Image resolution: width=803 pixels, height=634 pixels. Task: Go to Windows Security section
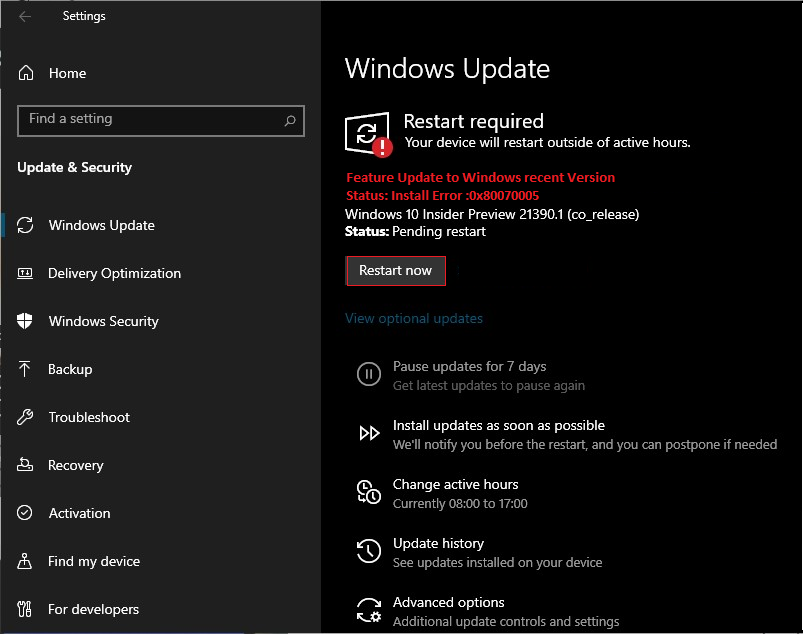pos(103,321)
